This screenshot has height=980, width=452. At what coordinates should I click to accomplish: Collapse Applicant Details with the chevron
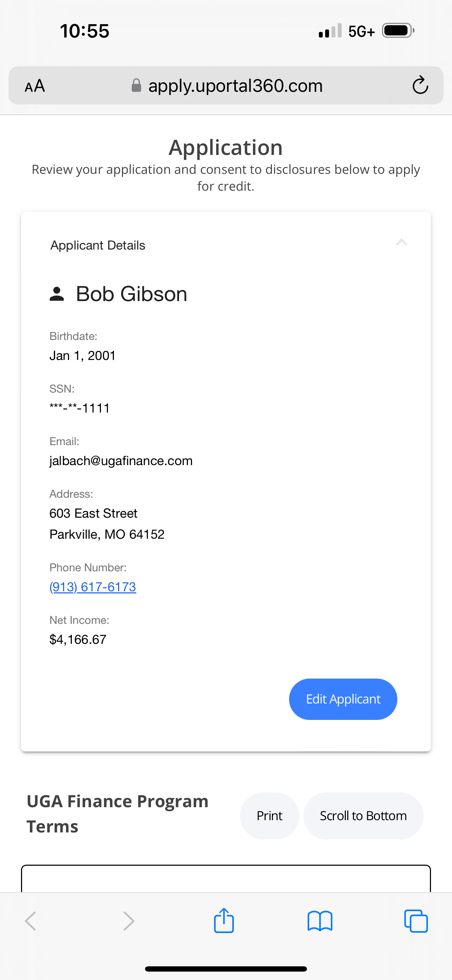(402, 242)
